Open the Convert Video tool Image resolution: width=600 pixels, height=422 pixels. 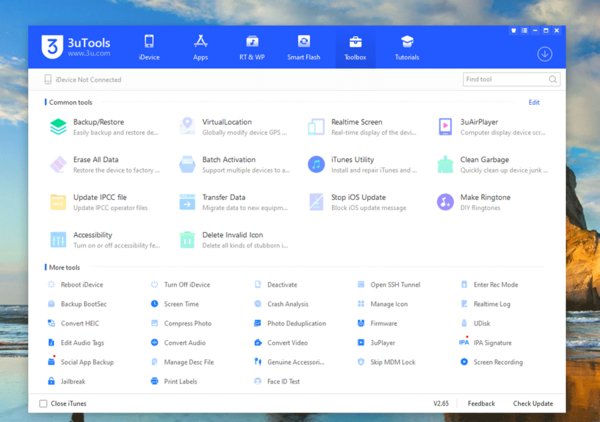click(281, 342)
